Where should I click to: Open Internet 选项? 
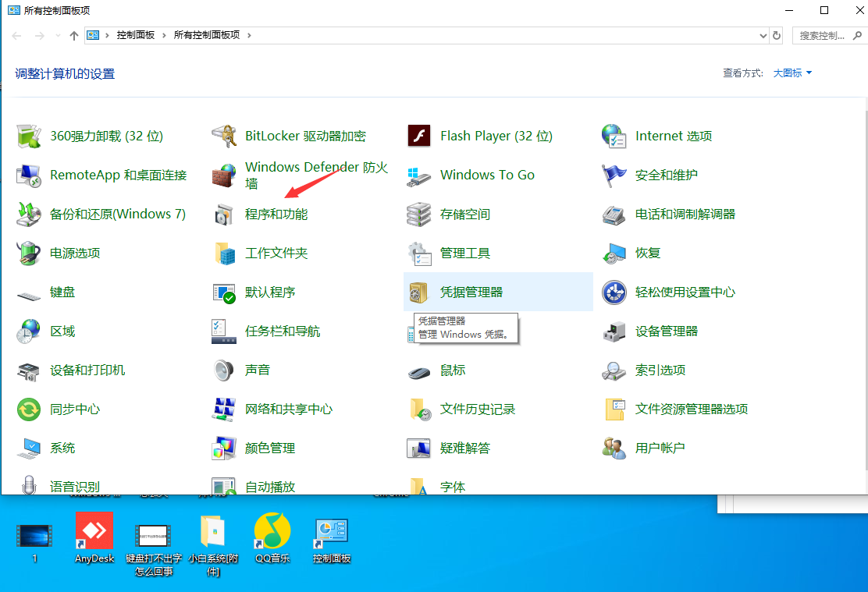pyautogui.click(x=673, y=135)
